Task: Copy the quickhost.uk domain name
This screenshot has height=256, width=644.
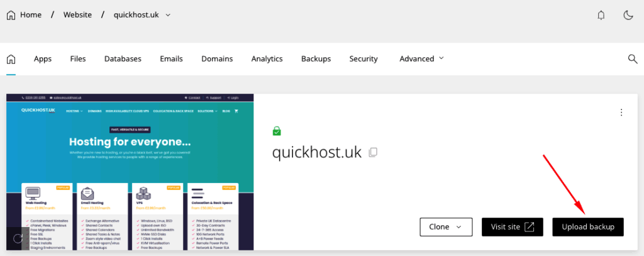Action: (373, 152)
